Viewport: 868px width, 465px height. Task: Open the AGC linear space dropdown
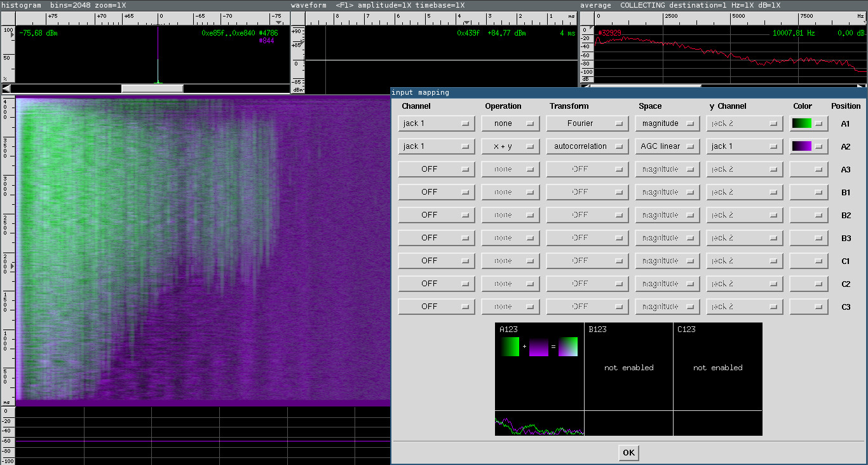[667, 146]
